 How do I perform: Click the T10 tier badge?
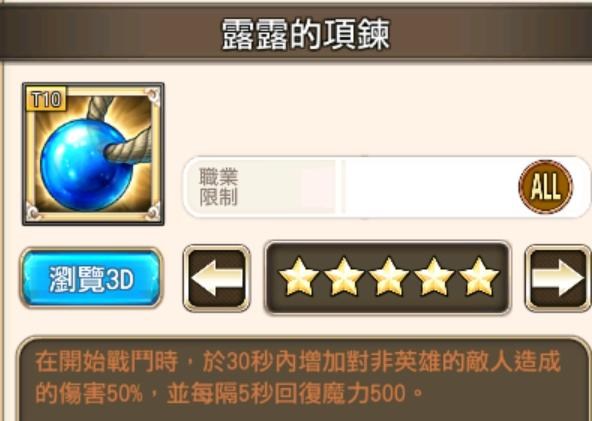[46, 99]
